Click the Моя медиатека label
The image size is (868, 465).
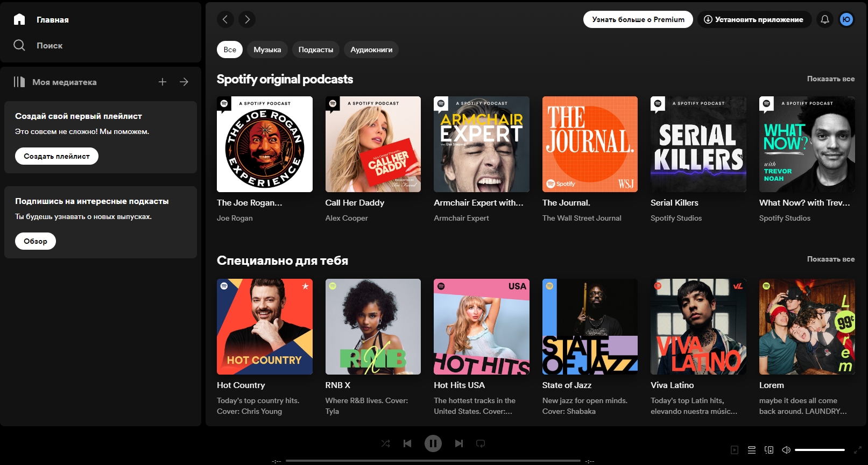coord(65,82)
